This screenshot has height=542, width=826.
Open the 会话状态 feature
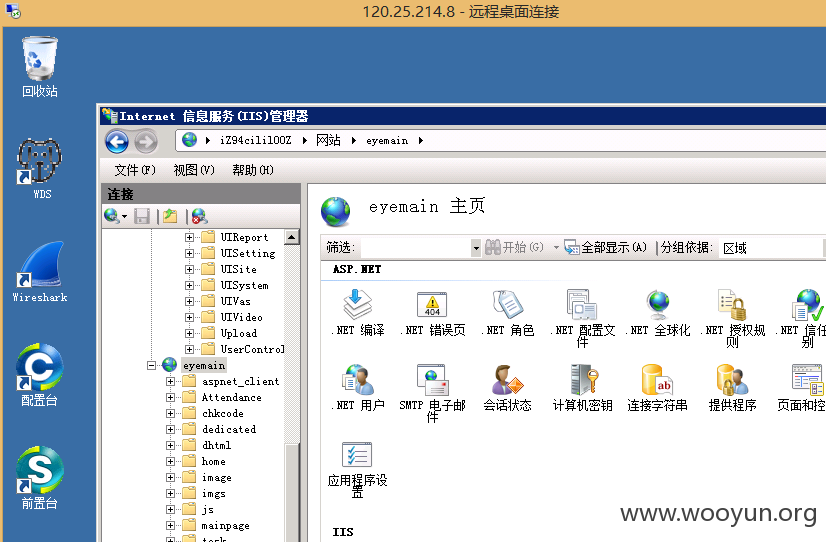point(507,388)
